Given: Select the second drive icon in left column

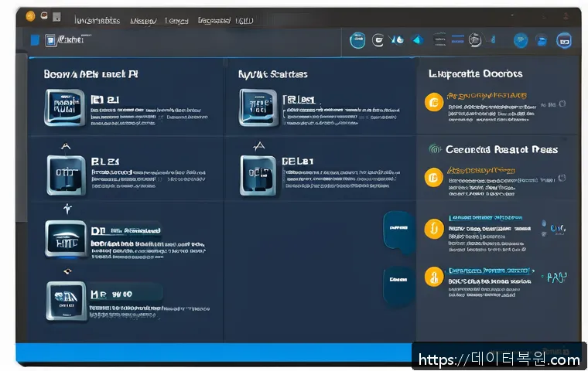Looking at the screenshot, I should pos(66,174).
